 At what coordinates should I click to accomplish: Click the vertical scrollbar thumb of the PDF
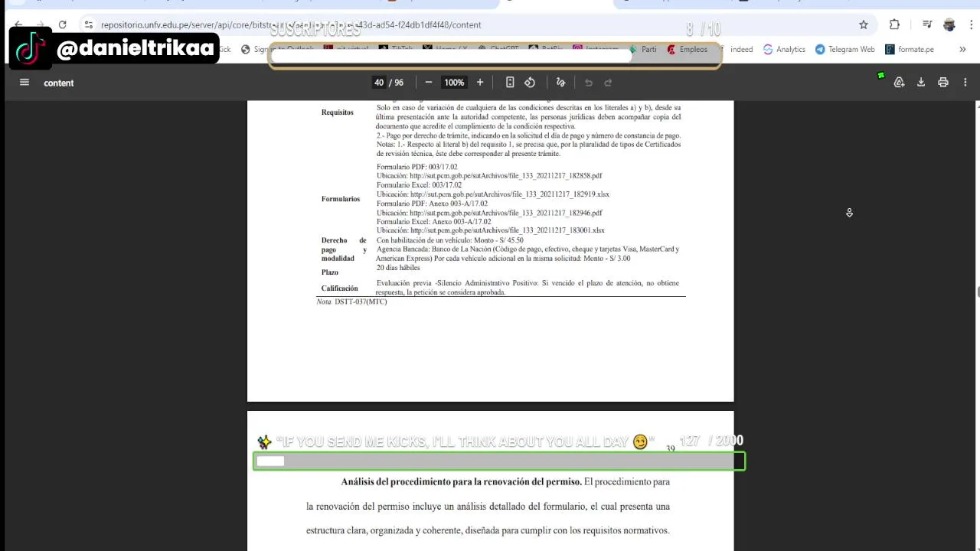click(977, 292)
